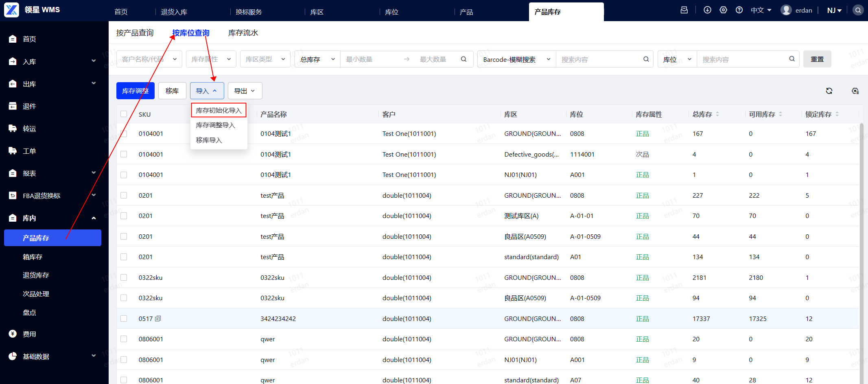Image resolution: width=868 pixels, height=384 pixels.
Task: Click the 最小数量 input field
Action: point(370,59)
